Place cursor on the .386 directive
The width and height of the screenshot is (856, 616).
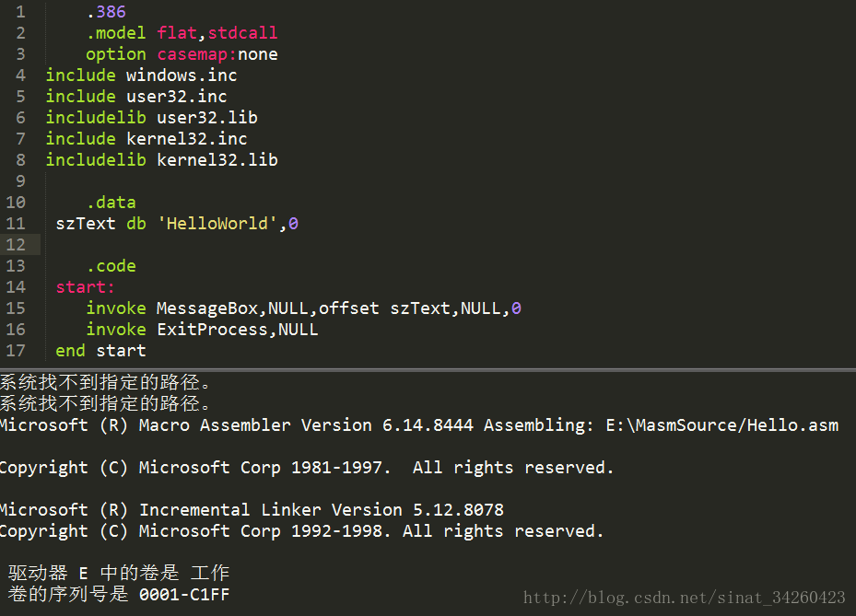pyautogui.click(x=106, y=12)
